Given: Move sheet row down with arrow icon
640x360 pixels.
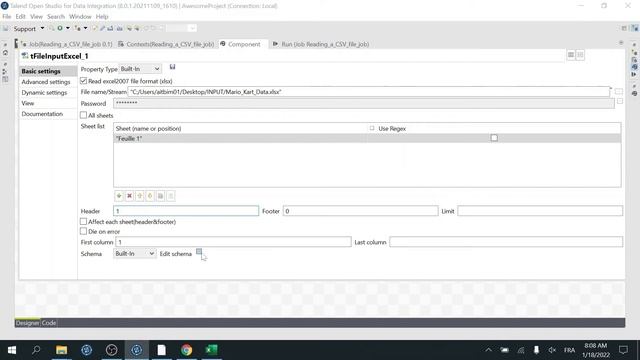Looking at the screenshot, I should tap(150, 196).
